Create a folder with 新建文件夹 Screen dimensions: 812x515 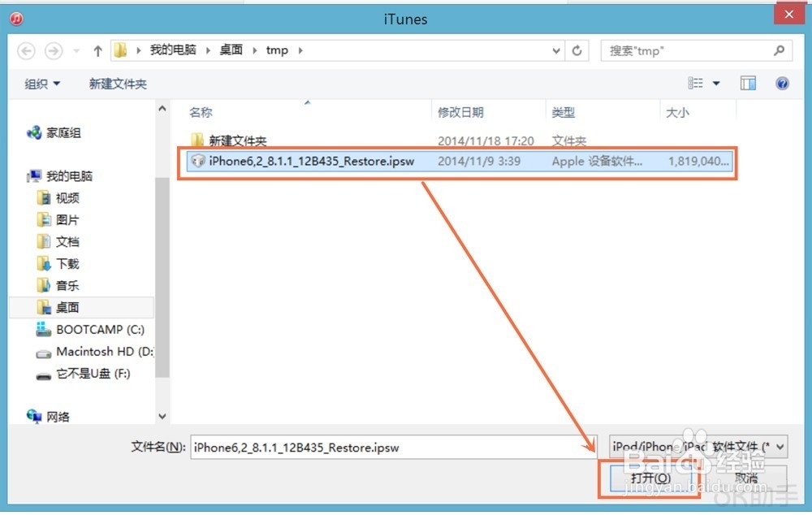coord(118,84)
